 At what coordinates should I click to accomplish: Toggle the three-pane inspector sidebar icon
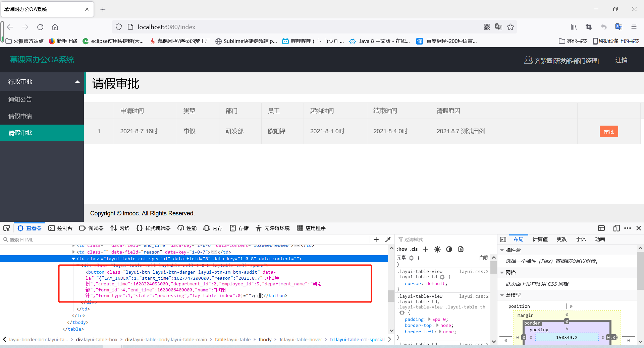pos(503,239)
